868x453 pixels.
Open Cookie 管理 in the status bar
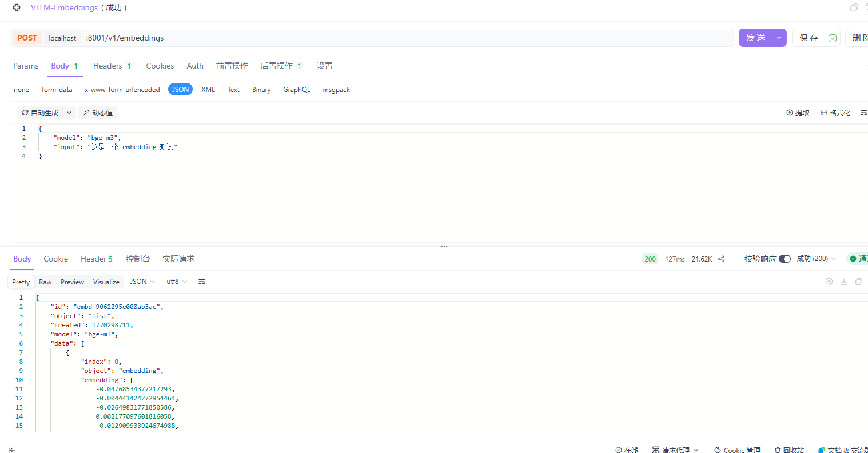(737, 450)
